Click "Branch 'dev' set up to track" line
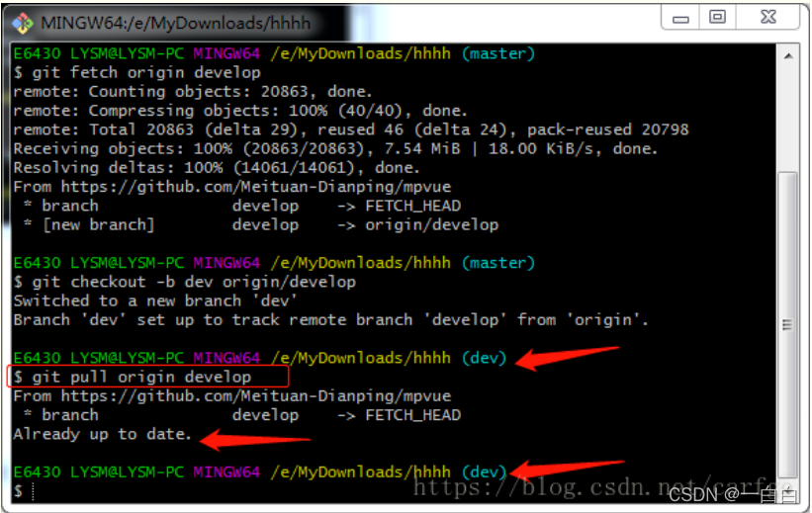This screenshot has width=812, height=513. coord(331,320)
